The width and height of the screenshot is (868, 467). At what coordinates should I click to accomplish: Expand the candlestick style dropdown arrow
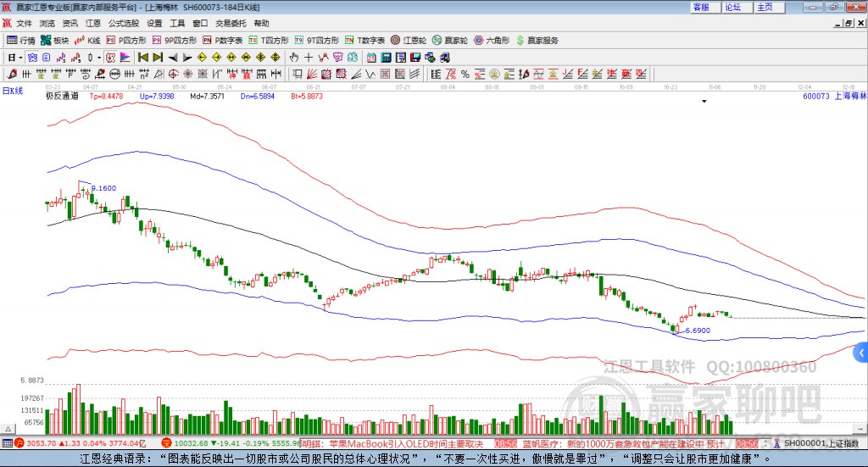[x=100, y=58]
